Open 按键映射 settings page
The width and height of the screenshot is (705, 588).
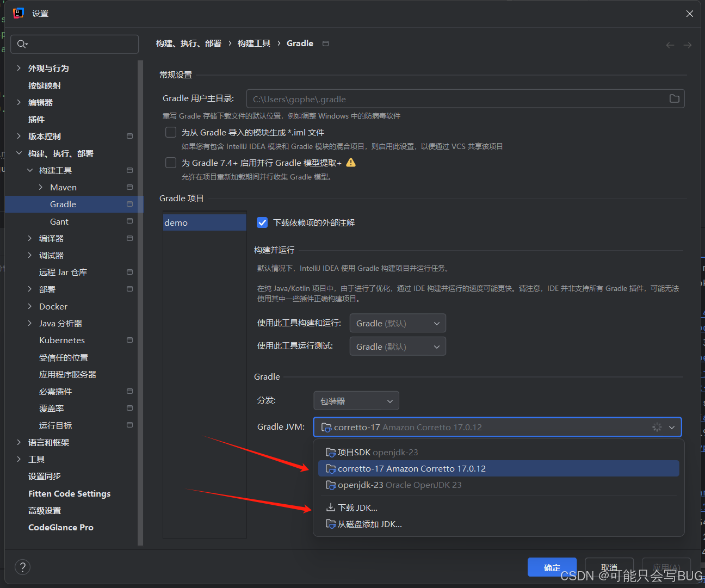coord(45,85)
